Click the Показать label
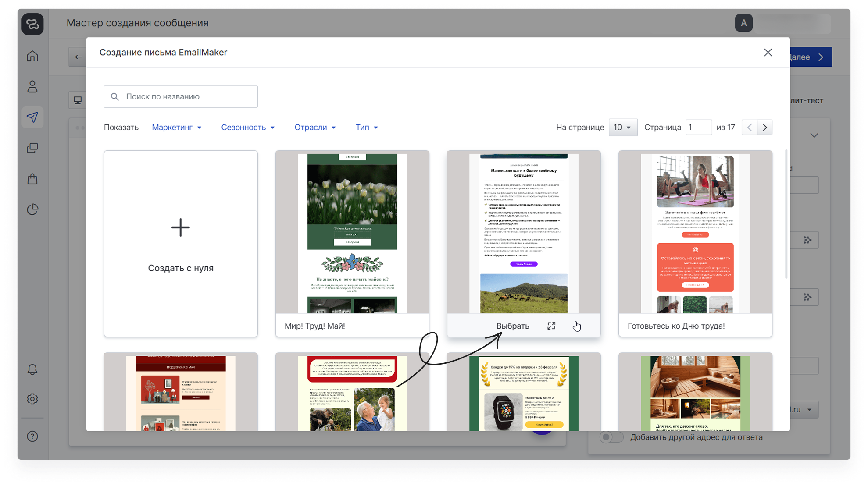868x486 pixels. (x=121, y=128)
